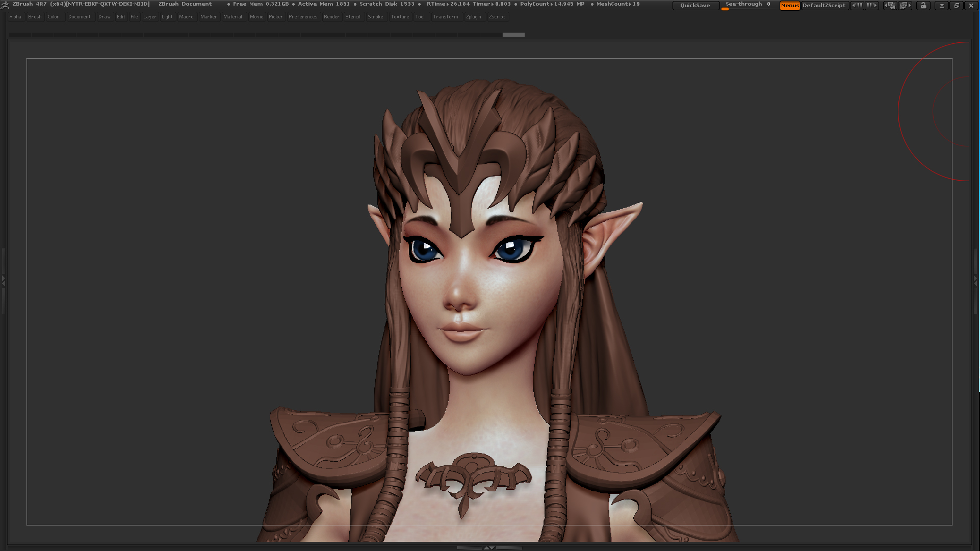Open the Marker menu
Viewport: 980px width, 551px height.
(x=209, y=17)
